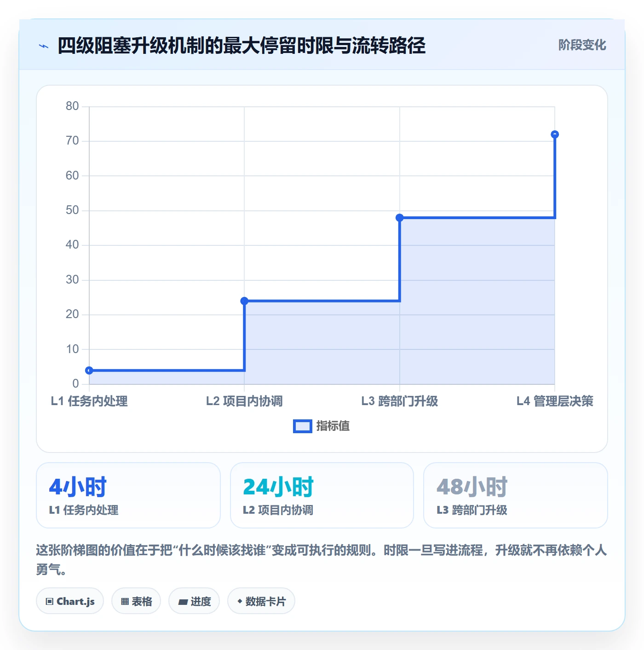This screenshot has width=644, height=650.
Task: Open the 24小时 L2 data card
Action: pos(322,495)
